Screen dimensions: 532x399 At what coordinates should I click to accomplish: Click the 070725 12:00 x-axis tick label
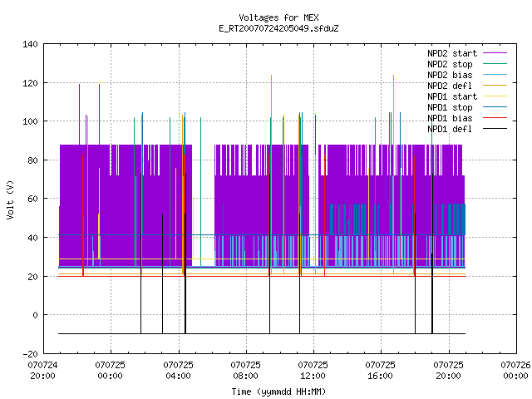coord(313,371)
